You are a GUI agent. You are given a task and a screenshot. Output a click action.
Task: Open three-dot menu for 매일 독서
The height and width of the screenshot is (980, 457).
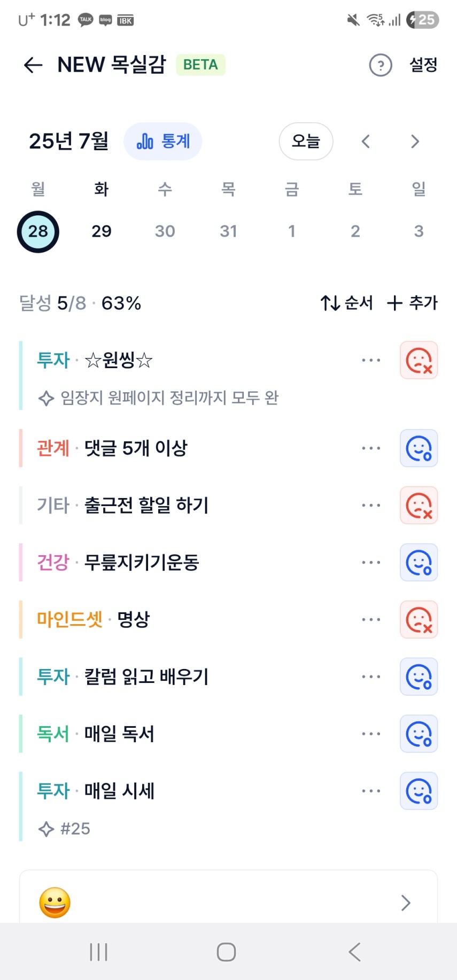[x=371, y=734]
